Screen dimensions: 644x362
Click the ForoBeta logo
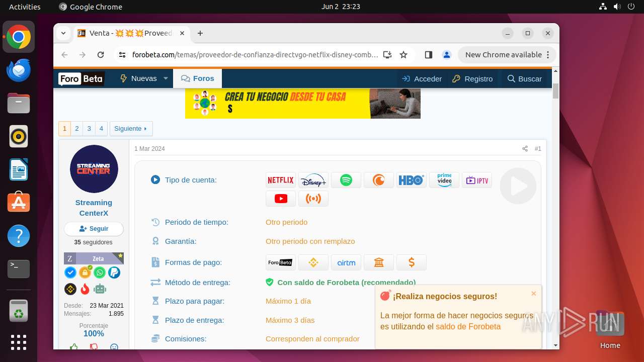[81, 79]
